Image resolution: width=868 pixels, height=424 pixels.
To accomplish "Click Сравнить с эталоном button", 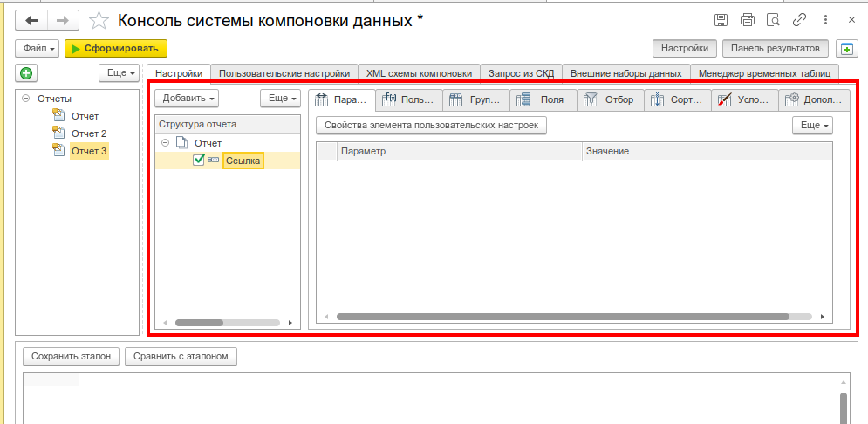I will tap(181, 357).
